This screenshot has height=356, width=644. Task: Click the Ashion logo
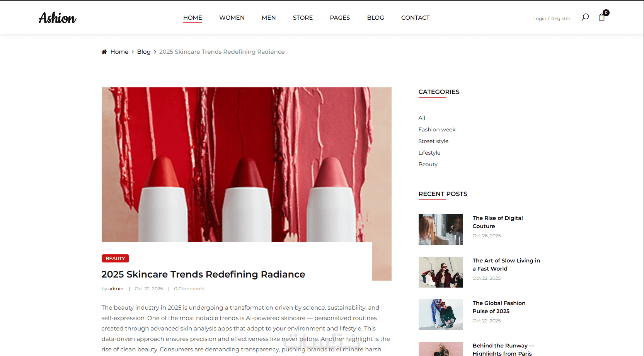point(58,18)
